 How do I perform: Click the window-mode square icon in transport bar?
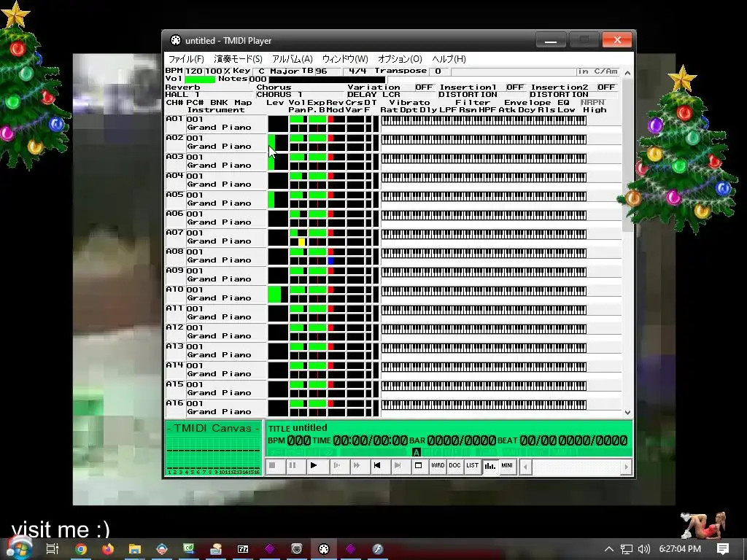pyautogui.click(x=418, y=466)
